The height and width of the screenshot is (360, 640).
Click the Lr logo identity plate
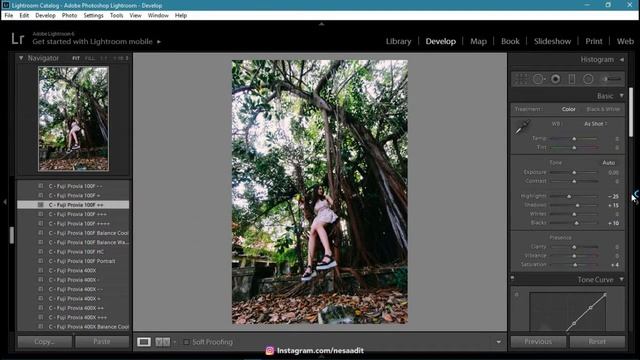[x=18, y=39]
